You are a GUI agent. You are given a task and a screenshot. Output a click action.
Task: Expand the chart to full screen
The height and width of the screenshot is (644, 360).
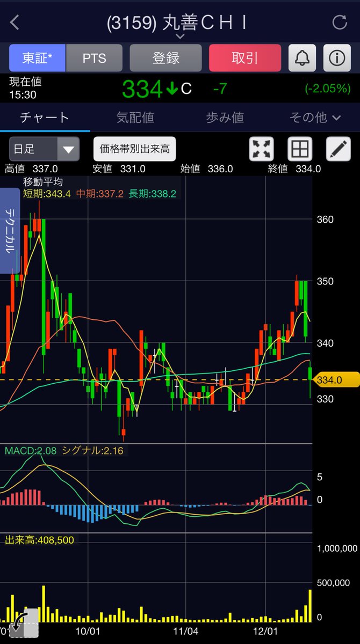262,149
